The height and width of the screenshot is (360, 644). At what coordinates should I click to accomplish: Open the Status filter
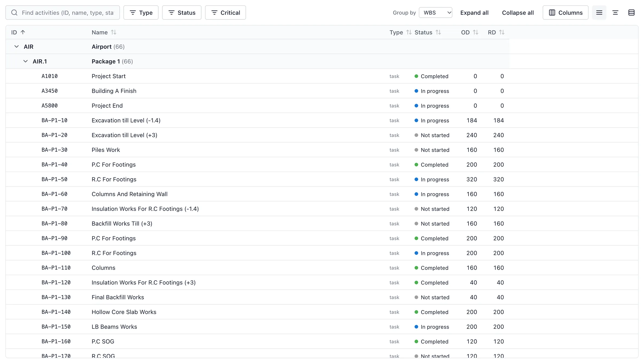click(x=182, y=13)
